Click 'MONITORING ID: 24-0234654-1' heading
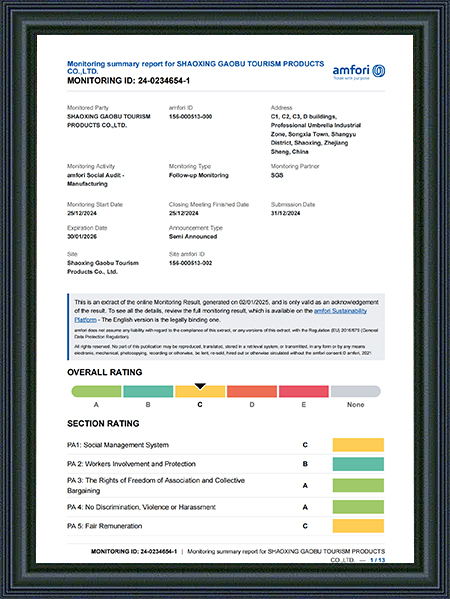450x599 pixels. pyautogui.click(x=128, y=81)
